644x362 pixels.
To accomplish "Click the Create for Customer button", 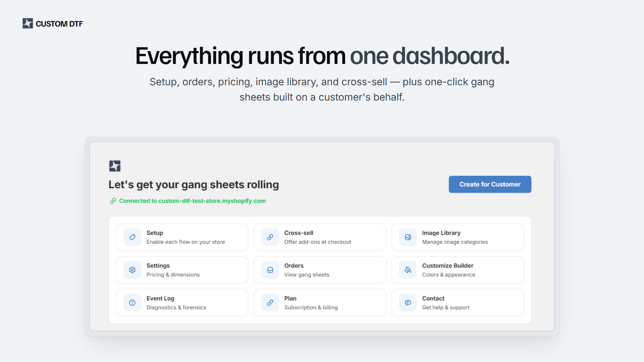I will 490,184.
